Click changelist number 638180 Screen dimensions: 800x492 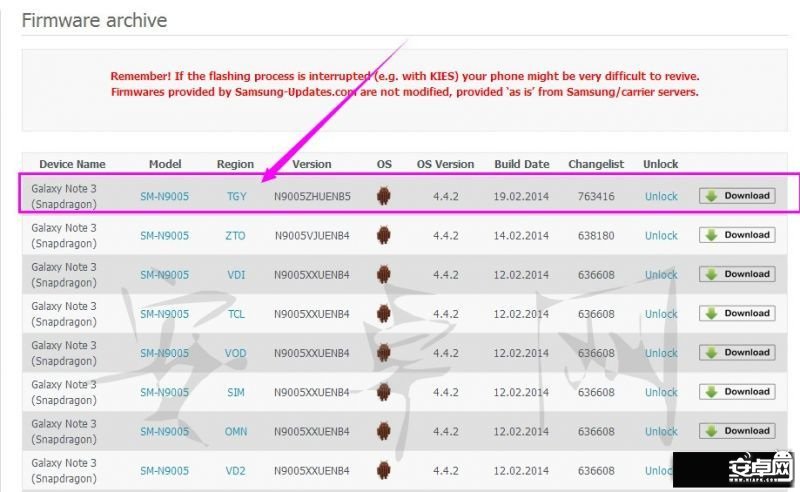click(596, 236)
